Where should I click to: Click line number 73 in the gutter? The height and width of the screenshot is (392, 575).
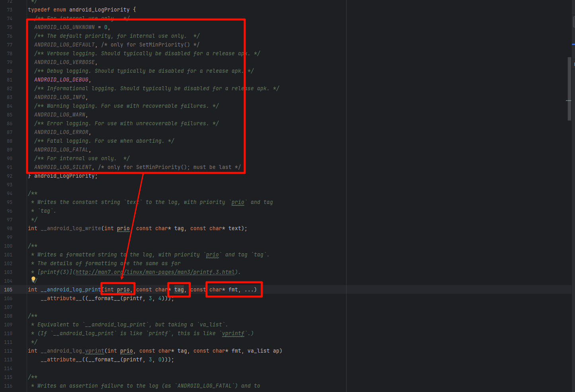coord(10,10)
